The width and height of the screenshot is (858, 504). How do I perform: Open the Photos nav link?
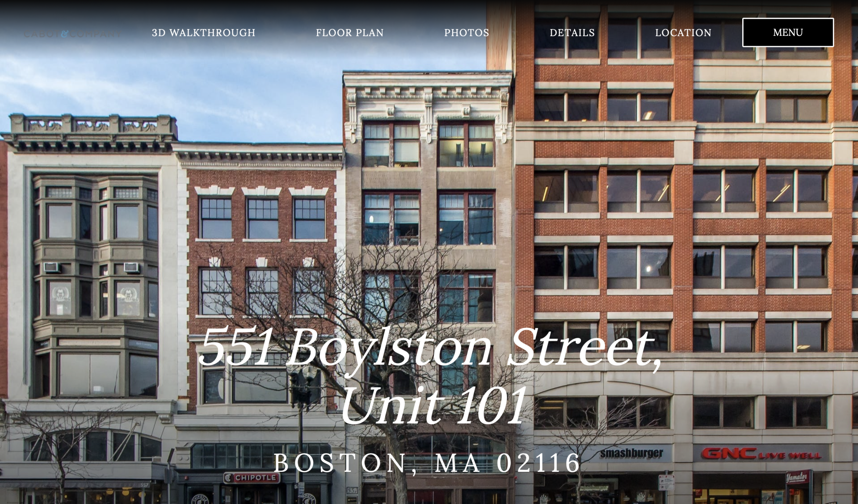466,33
